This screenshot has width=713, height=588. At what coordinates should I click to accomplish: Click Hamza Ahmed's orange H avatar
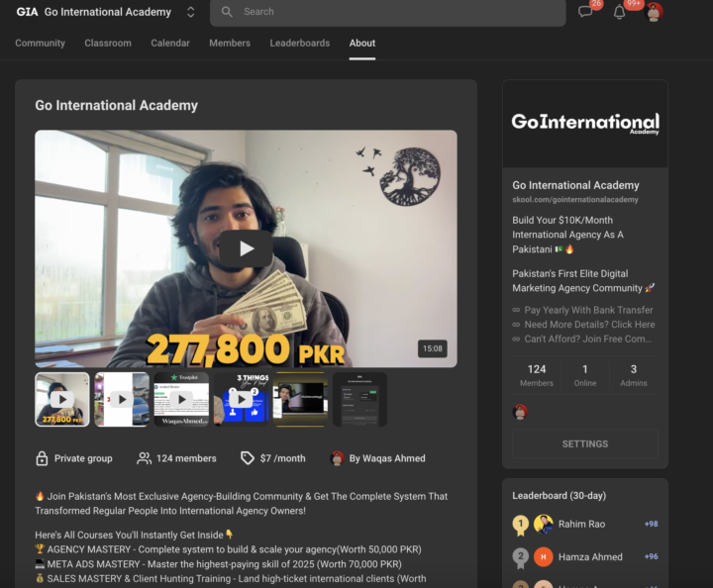pyautogui.click(x=544, y=557)
